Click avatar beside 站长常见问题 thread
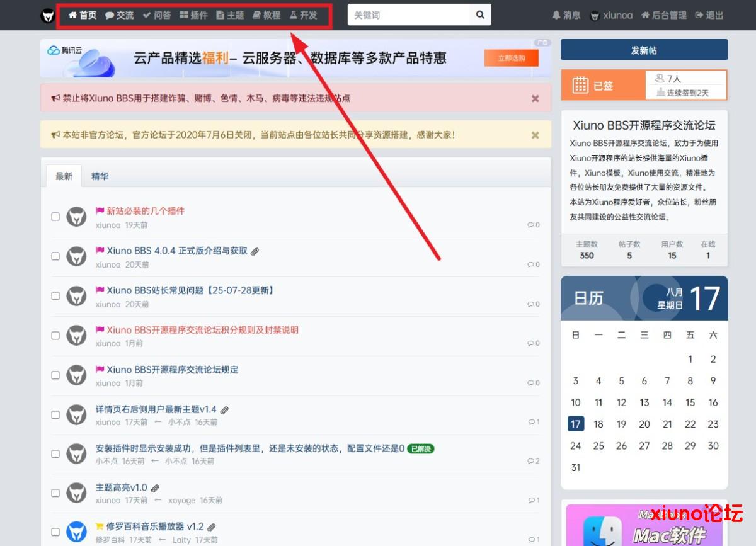The width and height of the screenshot is (756, 546). pos(76,296)
